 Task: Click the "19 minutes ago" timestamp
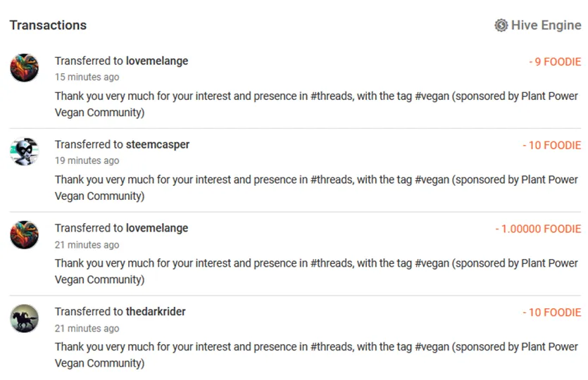(x=87, y=161)
